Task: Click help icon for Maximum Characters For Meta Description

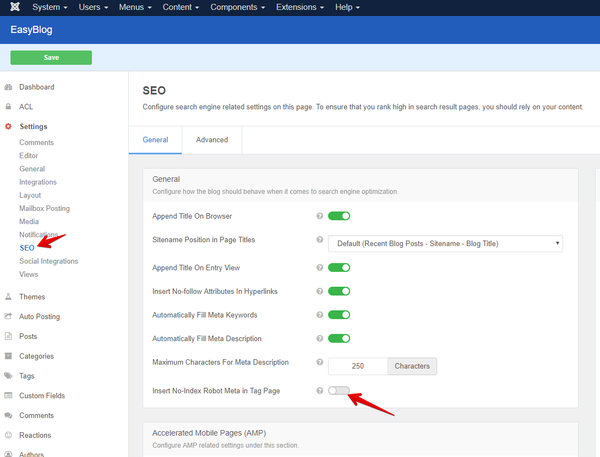Action: pos(320,362)
